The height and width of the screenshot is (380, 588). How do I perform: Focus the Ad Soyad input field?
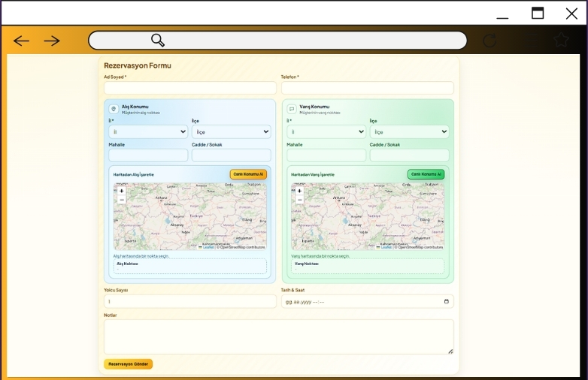[190, 88]
